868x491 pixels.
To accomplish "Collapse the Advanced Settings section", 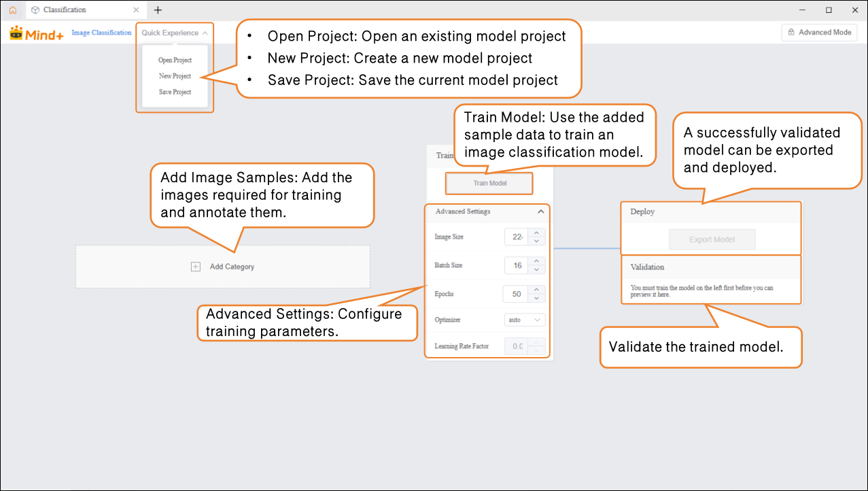I will 540,211.
